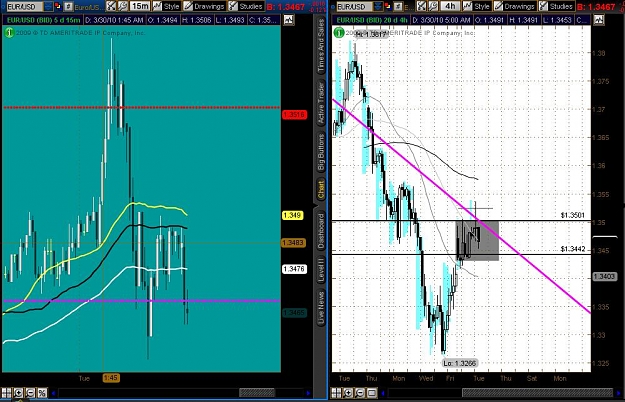Screen dimensions: 625x402
Task: Click the 1:45 time marker on left axis
Action: point(111,378)
